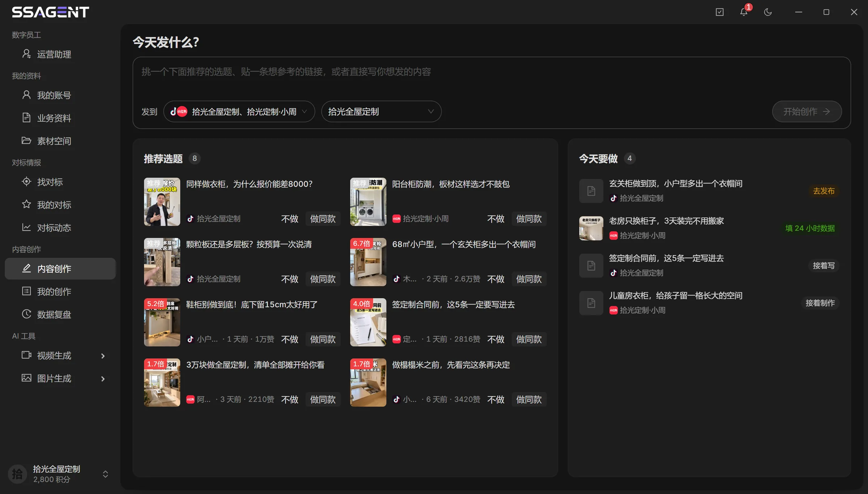Screen dimensions: 868x494
Task: Click thumbnail of 老房只换柜子 task
Action: 591,228
